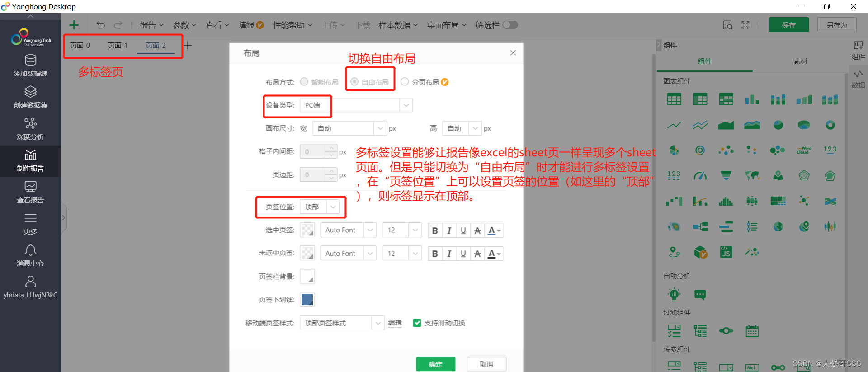Switch to the 页面-0 tab
The image size is (868, 372).
[80, 45]
